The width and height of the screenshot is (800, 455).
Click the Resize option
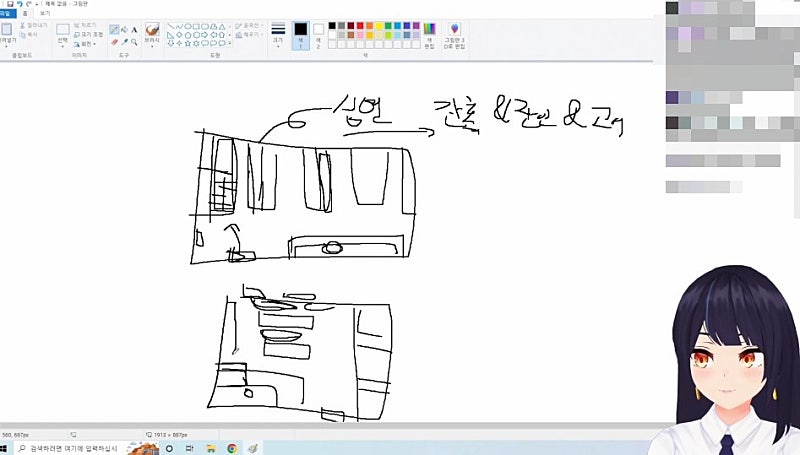tap(88, 34)
